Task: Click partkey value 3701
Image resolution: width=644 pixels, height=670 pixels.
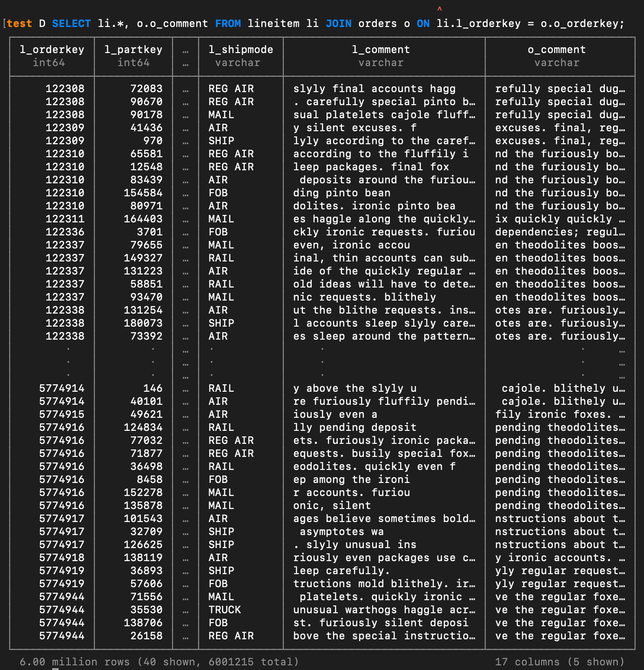Action: [150, 232]
